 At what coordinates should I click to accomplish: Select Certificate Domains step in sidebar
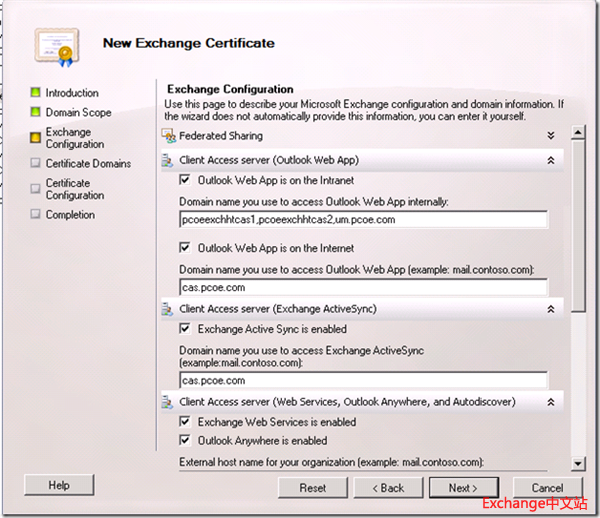pyautogui.click(x=88, y=163)
